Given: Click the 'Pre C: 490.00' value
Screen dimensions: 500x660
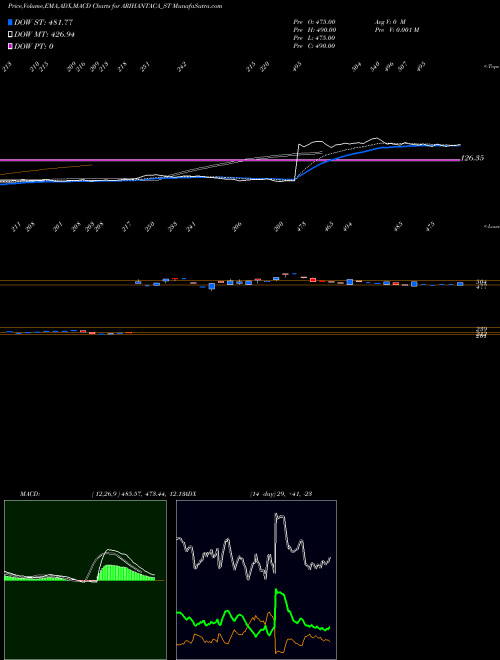Looking at the screenshot, I should [314, 46].
